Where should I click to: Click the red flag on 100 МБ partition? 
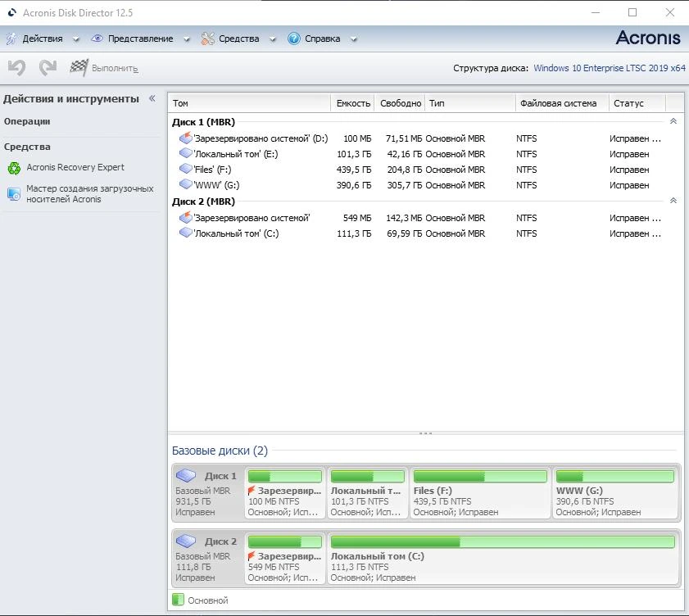pos(252,491)
